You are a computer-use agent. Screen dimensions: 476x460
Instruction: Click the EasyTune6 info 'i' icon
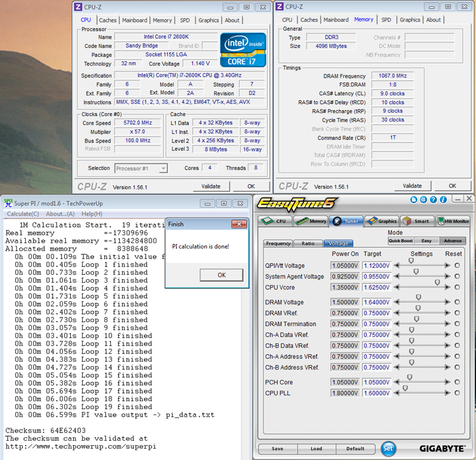click(443, 199)
